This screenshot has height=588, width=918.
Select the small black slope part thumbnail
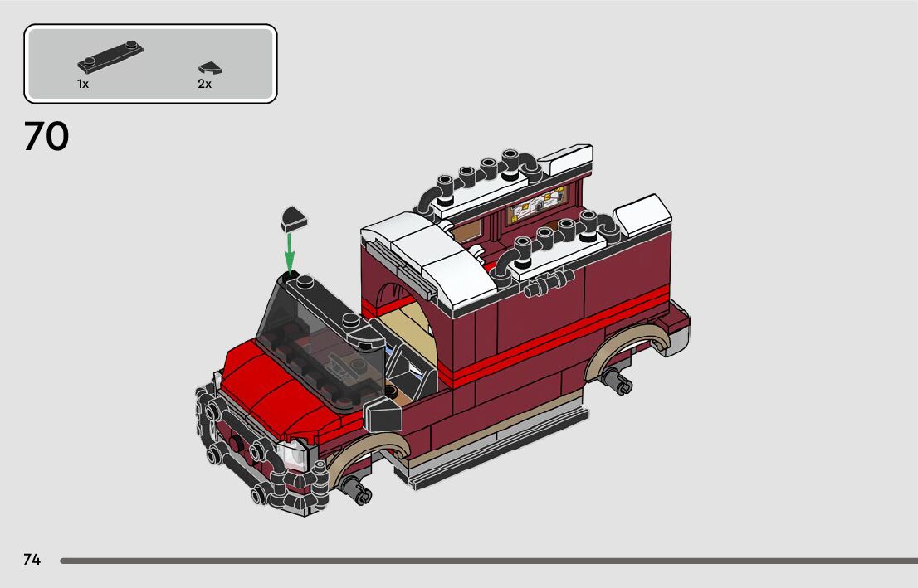click(x=209, y=70)
